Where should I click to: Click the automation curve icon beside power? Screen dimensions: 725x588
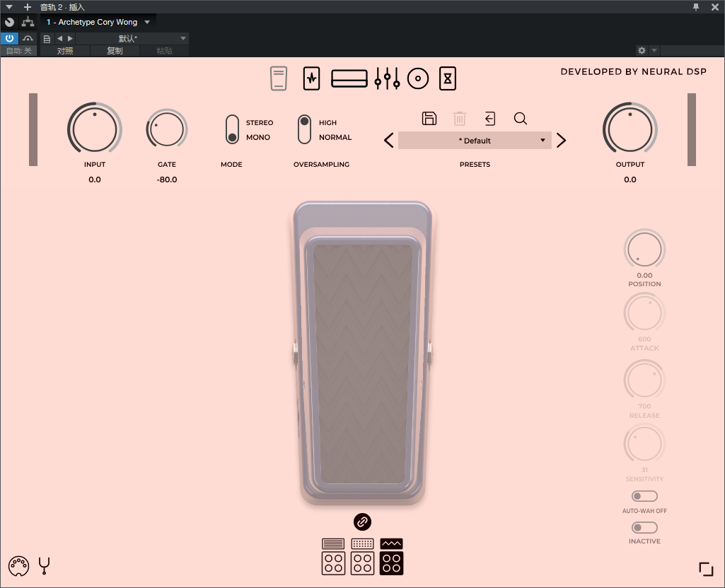coord(28,38)
